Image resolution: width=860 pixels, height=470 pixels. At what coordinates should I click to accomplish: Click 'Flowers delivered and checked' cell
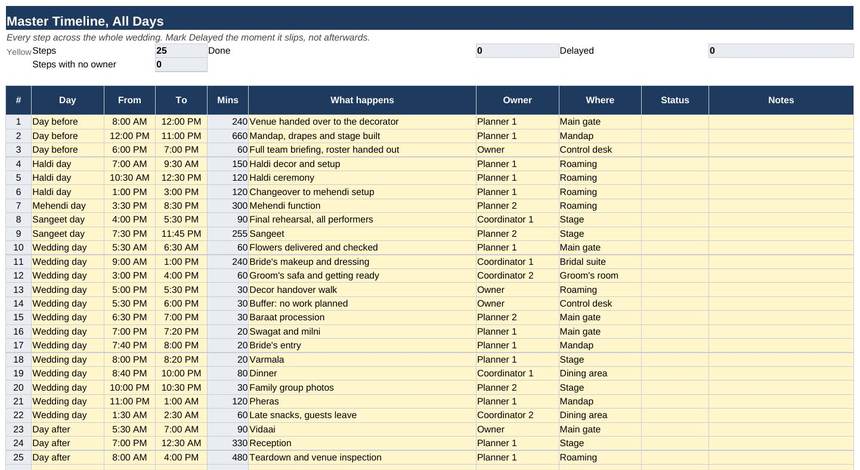[x=362, y=247]
